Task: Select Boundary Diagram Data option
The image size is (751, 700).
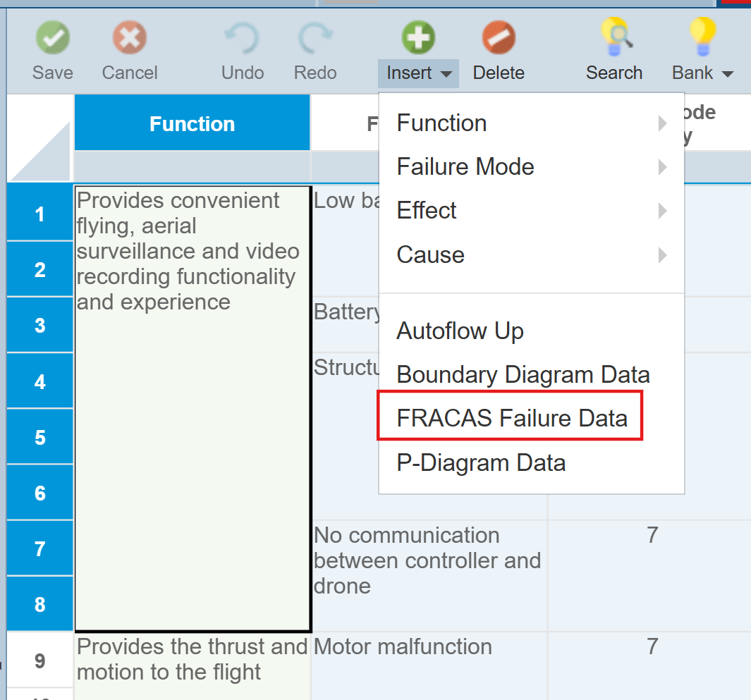Action: click(523, 374)
